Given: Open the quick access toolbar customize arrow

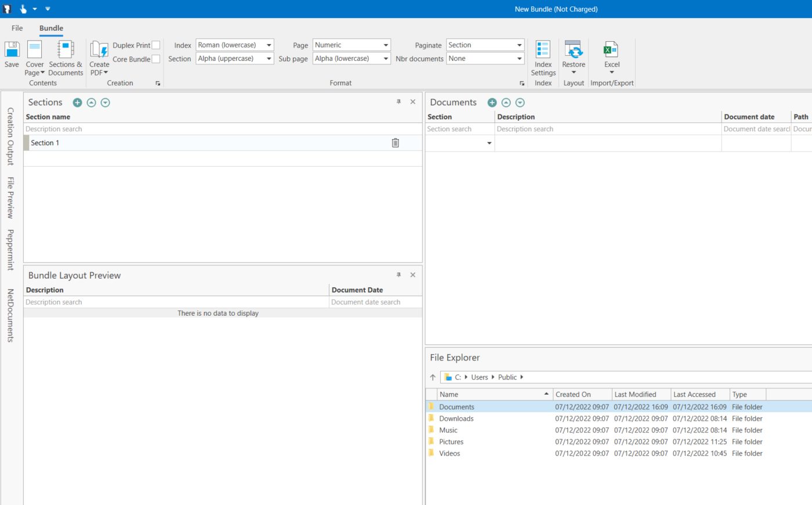Looking at the screenshot, I should coord(48,9).
